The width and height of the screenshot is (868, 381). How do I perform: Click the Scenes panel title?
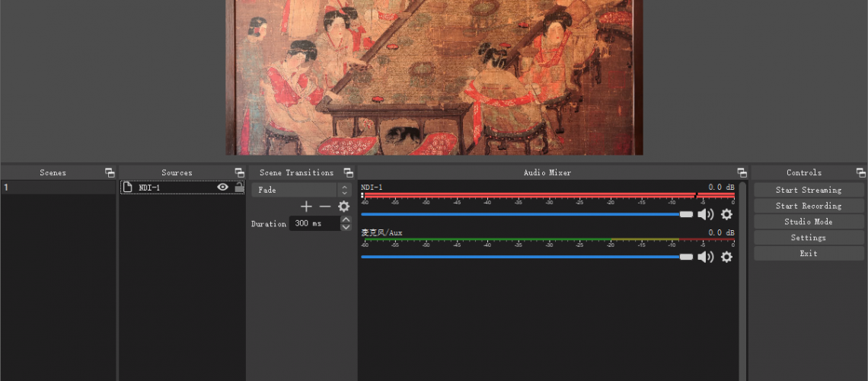tap(53, 173)
